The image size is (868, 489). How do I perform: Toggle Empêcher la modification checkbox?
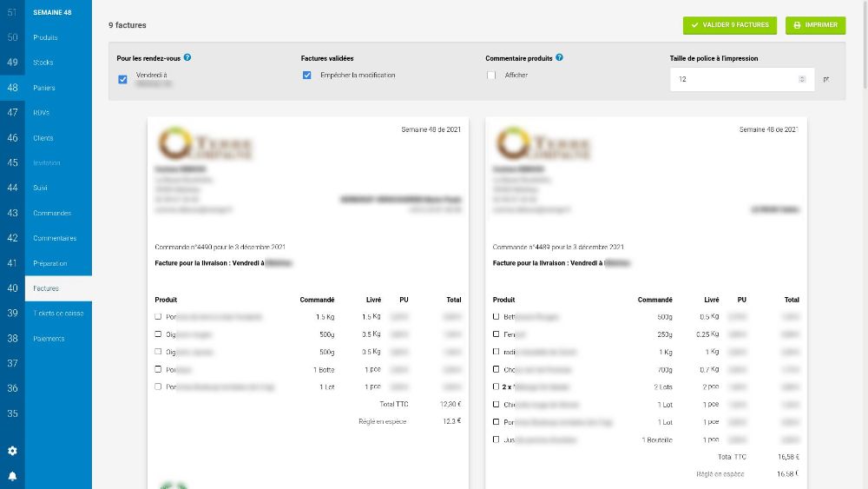pos(307,76)
